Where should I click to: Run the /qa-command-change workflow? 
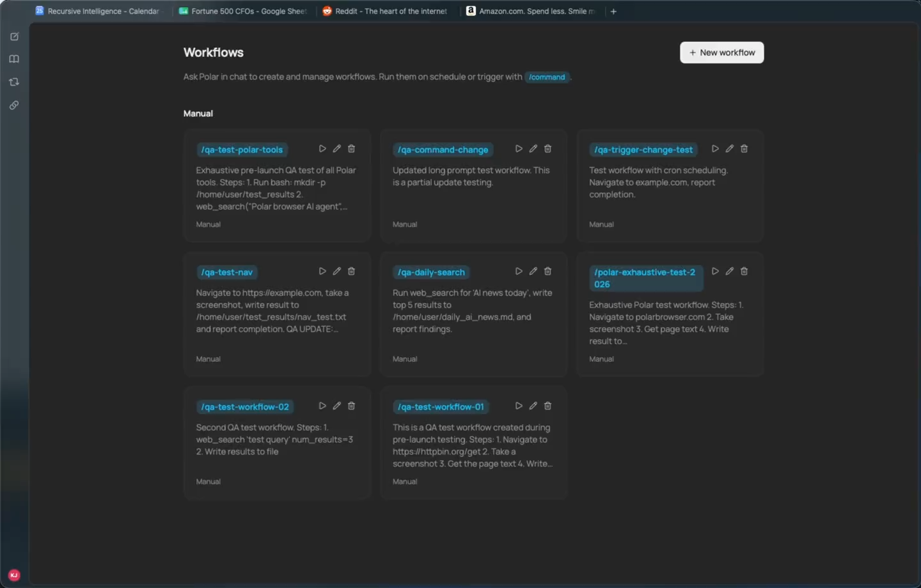[x=519, y=149]
